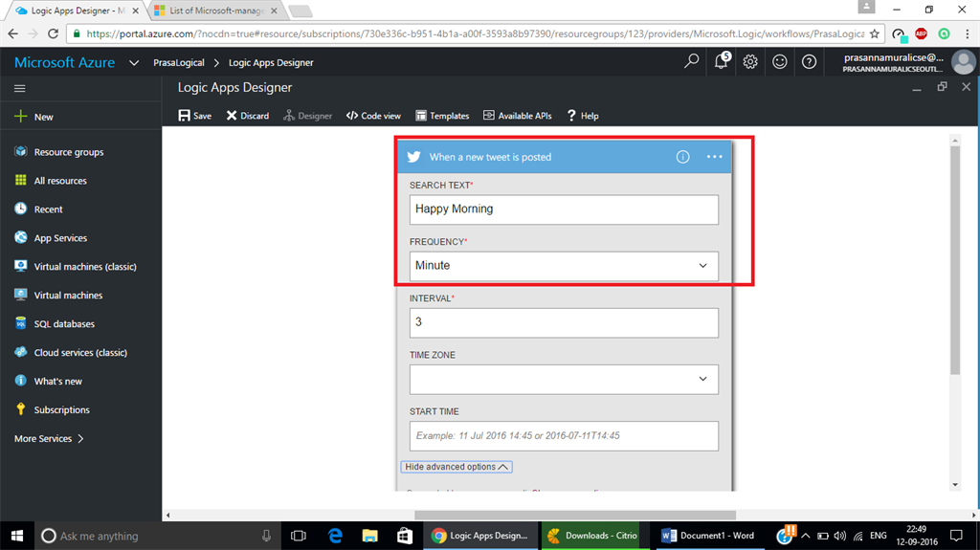Switch to Downloads - Citrix taskbar item
Image resolution: width=980 pixels, height=550 pixels.
[x=593, y=536]
